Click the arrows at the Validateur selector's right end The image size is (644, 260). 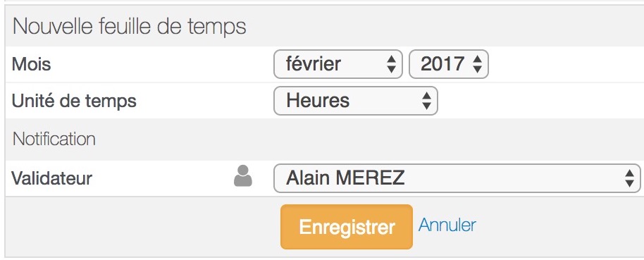pyautogui.click(x=629, y=179)
